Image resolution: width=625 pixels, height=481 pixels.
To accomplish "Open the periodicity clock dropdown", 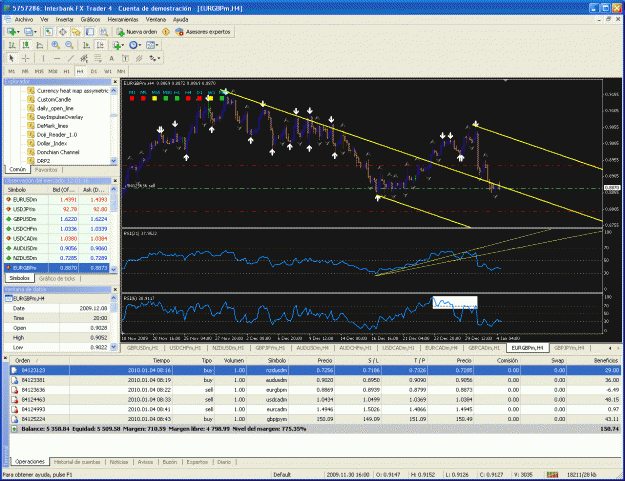I will [x=136, y=45].
